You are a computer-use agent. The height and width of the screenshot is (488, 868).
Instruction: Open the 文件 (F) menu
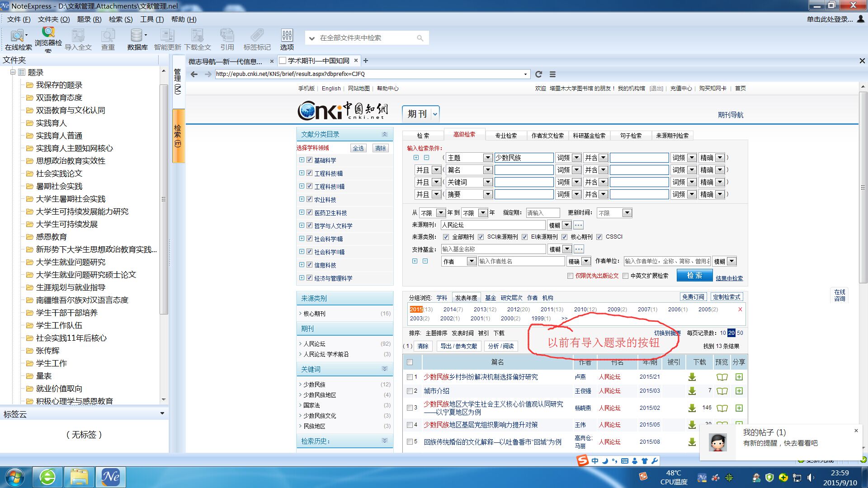tap(19, 19)
